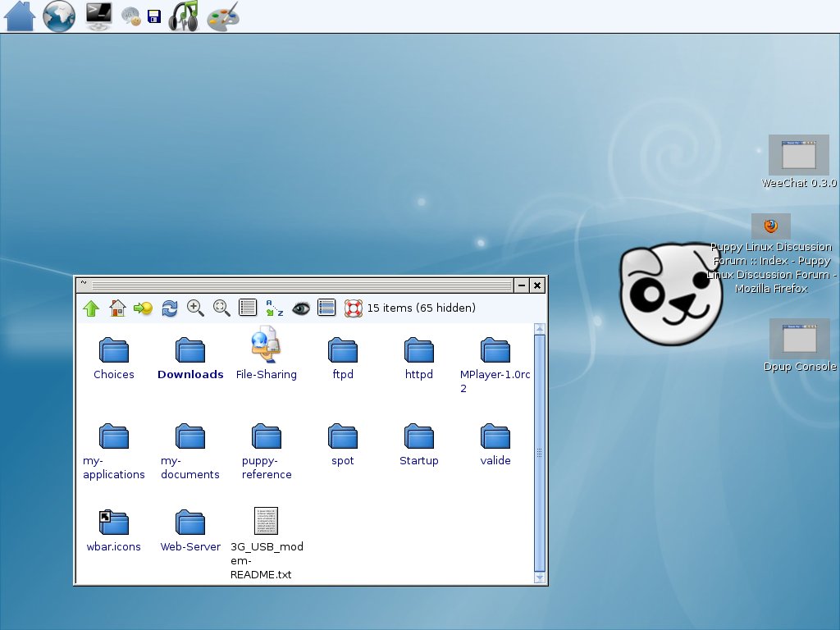Change the A-Z sort order
This screenshot has width=840, height=630.
tap(274, 308)
